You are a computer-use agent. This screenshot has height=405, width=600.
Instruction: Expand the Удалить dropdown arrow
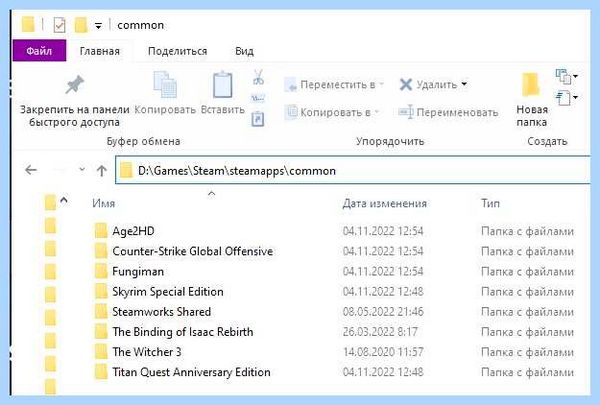point(464,84)
